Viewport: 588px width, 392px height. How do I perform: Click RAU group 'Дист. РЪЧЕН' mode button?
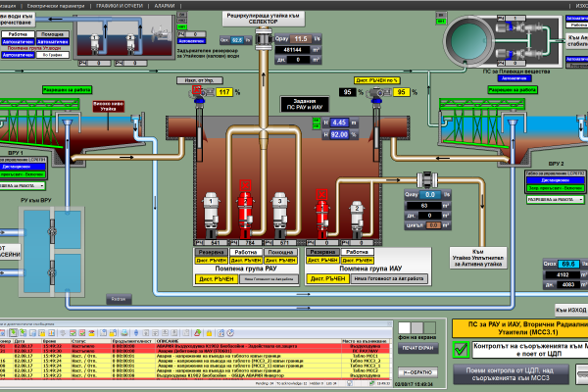pyautogui.click(x=217, y=279)
